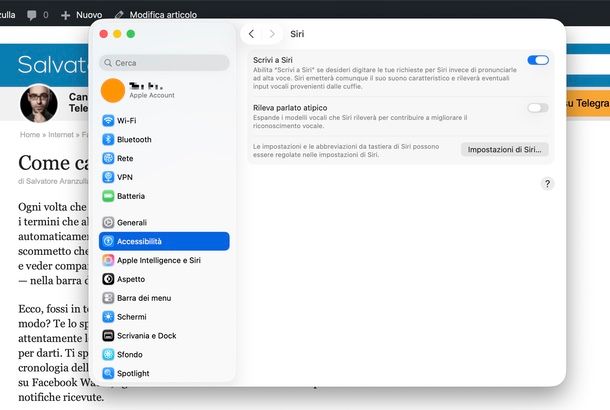Select the Rete globe icon
The image size is (610, 410).
(108, 158)
